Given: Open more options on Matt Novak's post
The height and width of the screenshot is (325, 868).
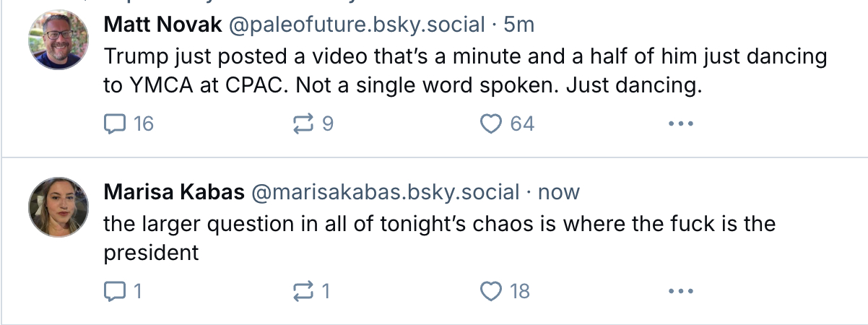Looking at the screenshot, I should coord(680,124).
